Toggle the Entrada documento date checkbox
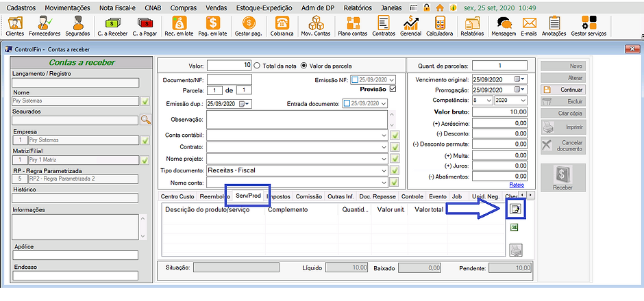This screenshot has height=301, width=644. click(x=346, y=104)
